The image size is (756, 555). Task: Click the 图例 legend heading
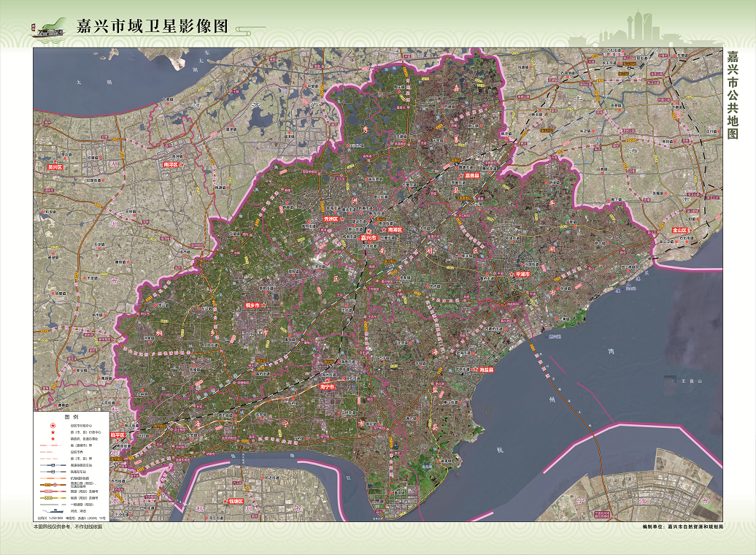pyautogui.click(x=71, y=416)
